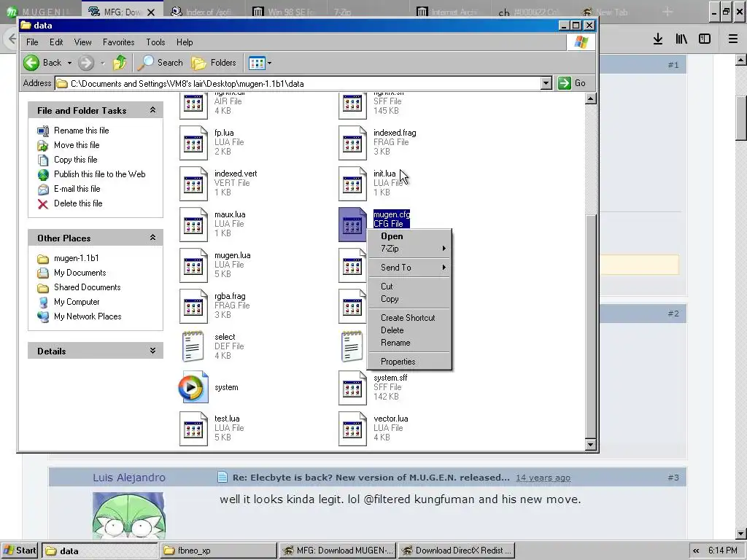Open the Back button history dropdown arrow
Screen dimensions: 747x560
point(69,63)
